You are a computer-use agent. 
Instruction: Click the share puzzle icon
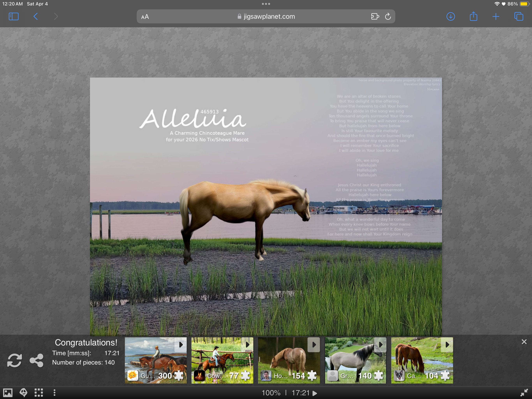click(37, 360)
